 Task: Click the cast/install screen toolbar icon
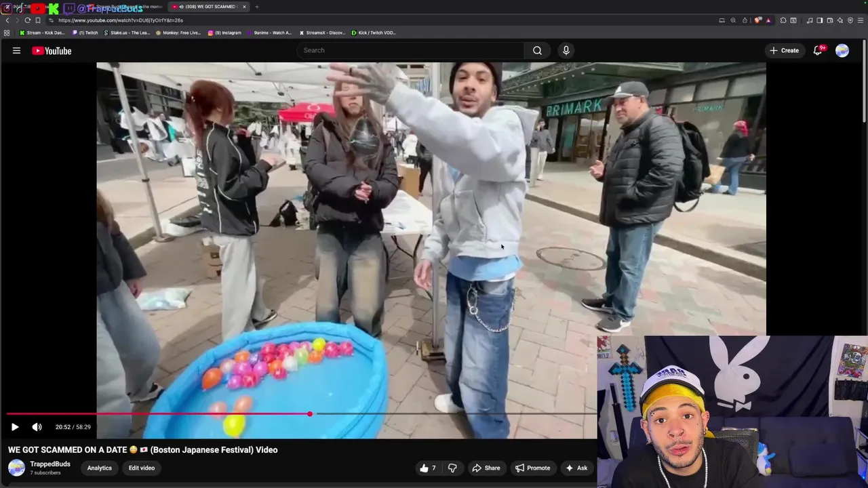tap(722, 20)
